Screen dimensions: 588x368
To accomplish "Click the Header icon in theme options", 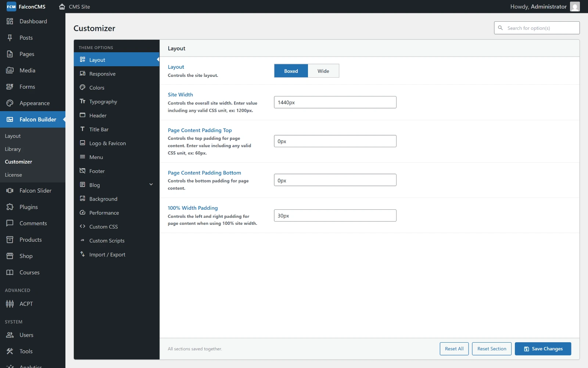I will (x=83, y=115).
